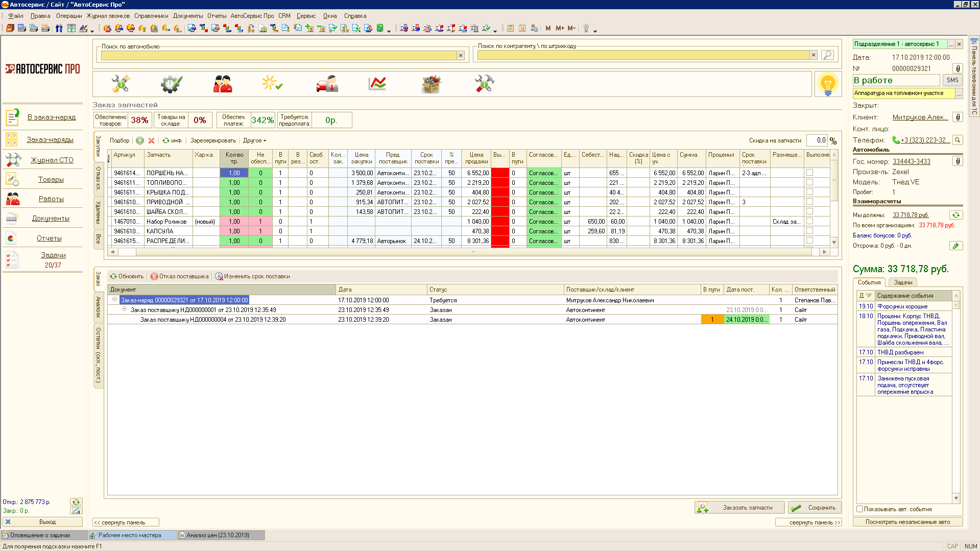Viewport: 980px width, 551px height.
Task: Click the yellow lightbulb hint icon
Action: click(x=827, y=84)
